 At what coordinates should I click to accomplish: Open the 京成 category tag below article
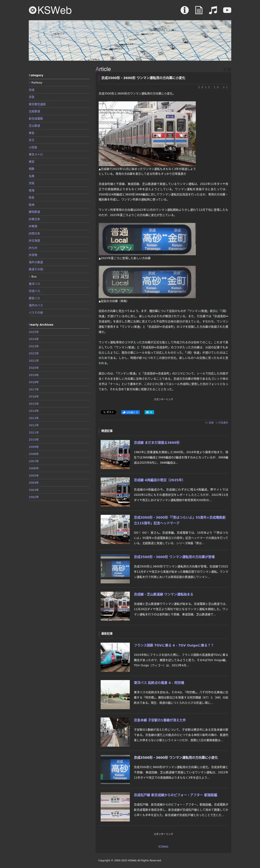(x=211, y=423)
